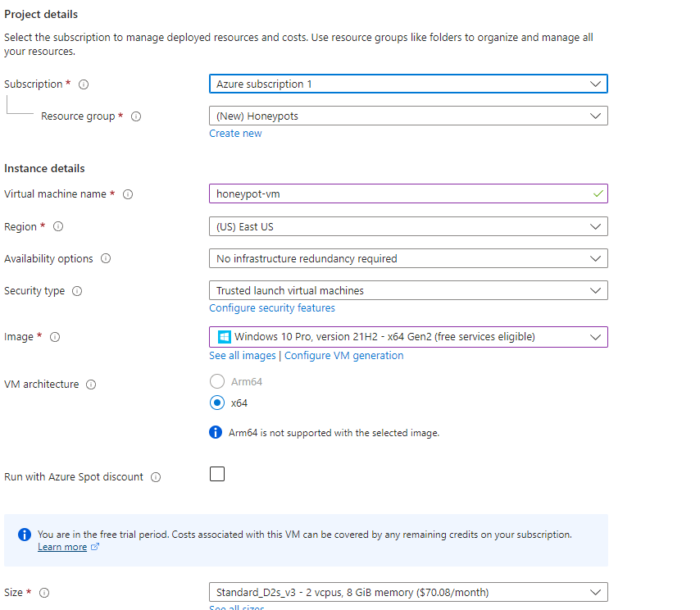The width and height of the screenshot is (700, 610).
Task: Open the Subscription dropdown
Action: pos(408,84)
